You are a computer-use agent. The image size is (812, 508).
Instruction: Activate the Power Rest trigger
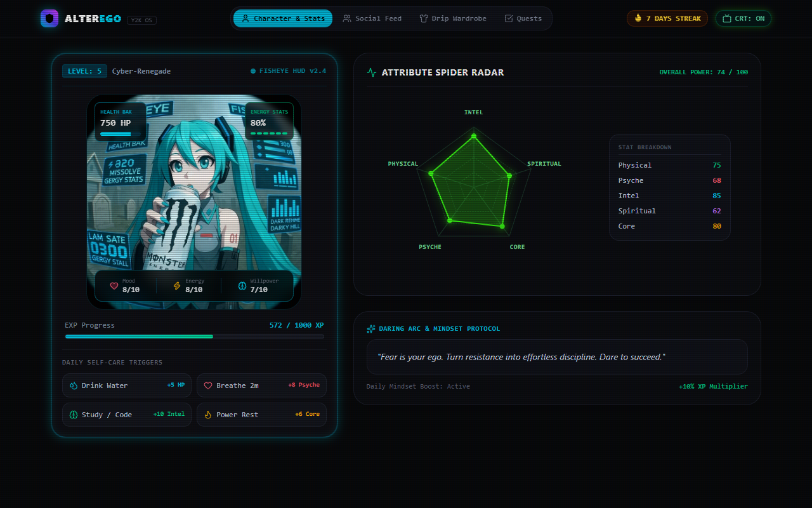pos(261,415)
